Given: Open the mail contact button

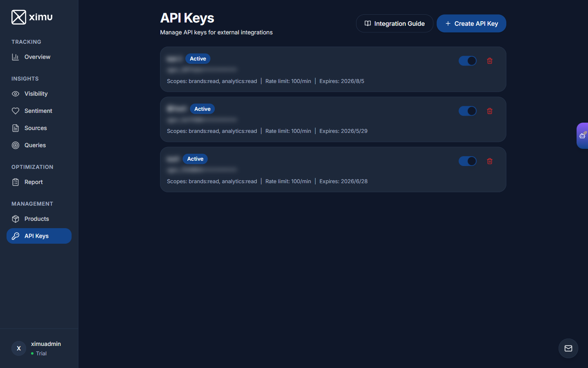Looking at the screenshot, I should click(x=568, y=348).
